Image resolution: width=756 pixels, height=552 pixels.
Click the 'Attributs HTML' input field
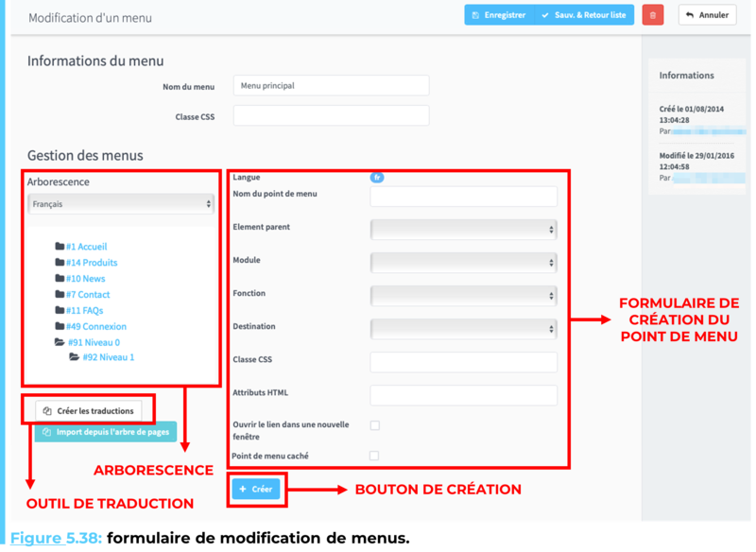pos(464,395)
